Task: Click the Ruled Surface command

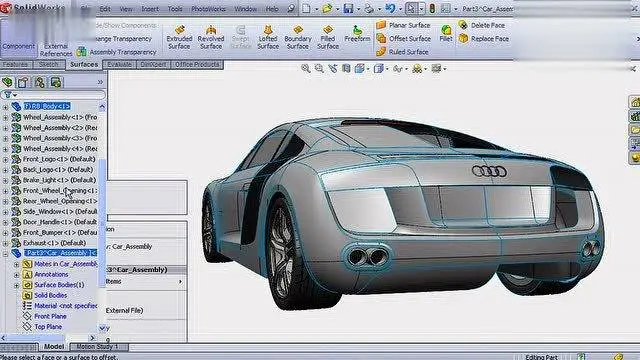Action: click(x=402, y=52)
